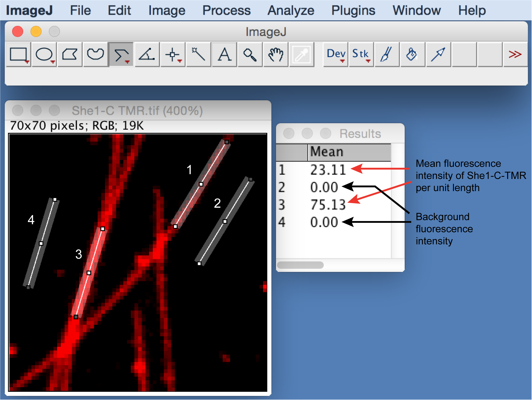
Task: Click the middle handle of line 3
Action: click(89, 273)
